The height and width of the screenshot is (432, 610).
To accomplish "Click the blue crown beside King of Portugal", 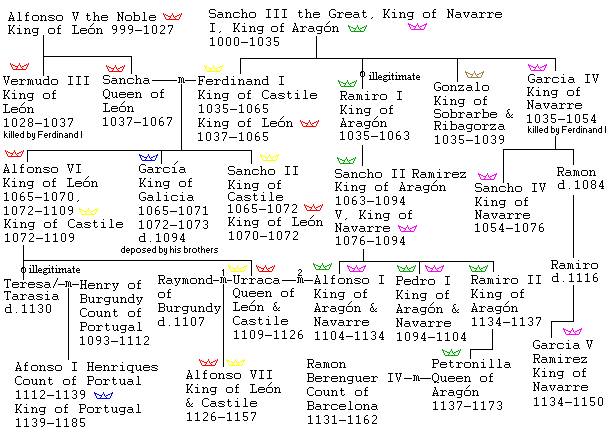I will pyautogui.click(x=103, y=395).
